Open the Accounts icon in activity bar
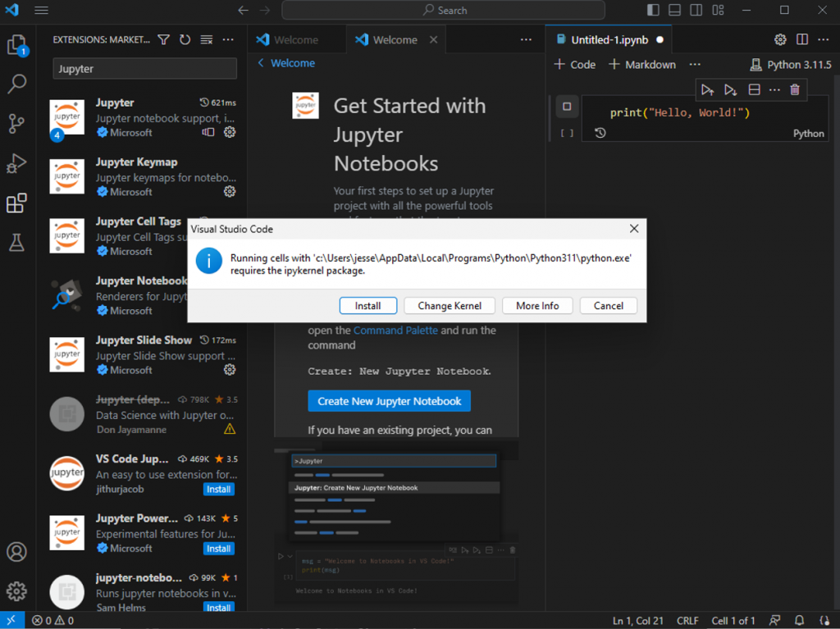 point(17,552)
